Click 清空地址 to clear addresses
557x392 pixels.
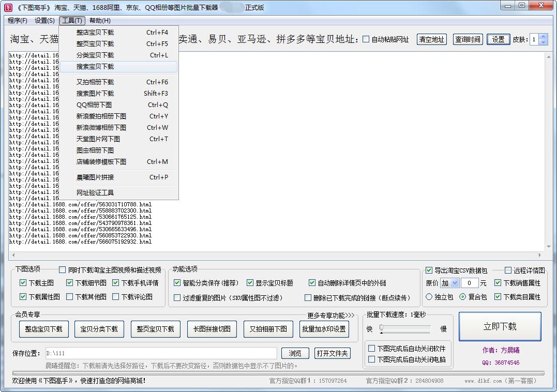click(x=432, y=39)
